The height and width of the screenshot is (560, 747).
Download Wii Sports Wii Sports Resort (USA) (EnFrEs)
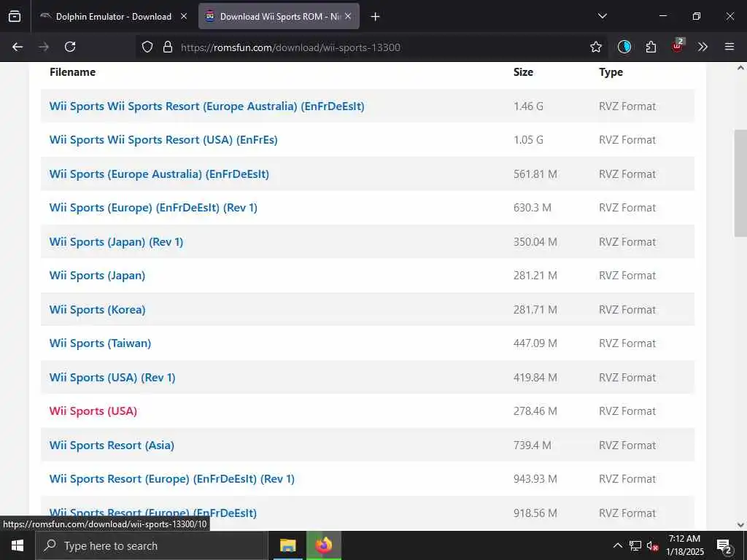point(163,139)
